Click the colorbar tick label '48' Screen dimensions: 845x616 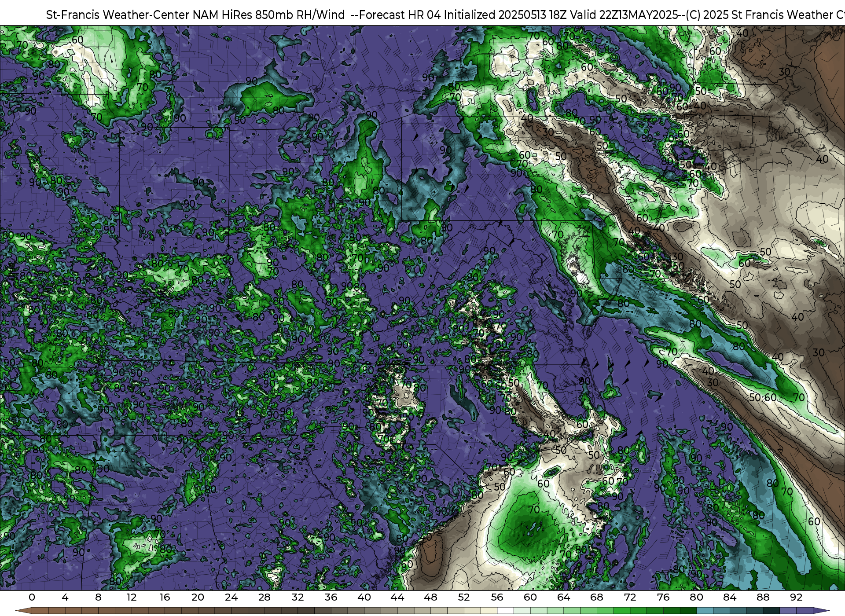[430, 597]
